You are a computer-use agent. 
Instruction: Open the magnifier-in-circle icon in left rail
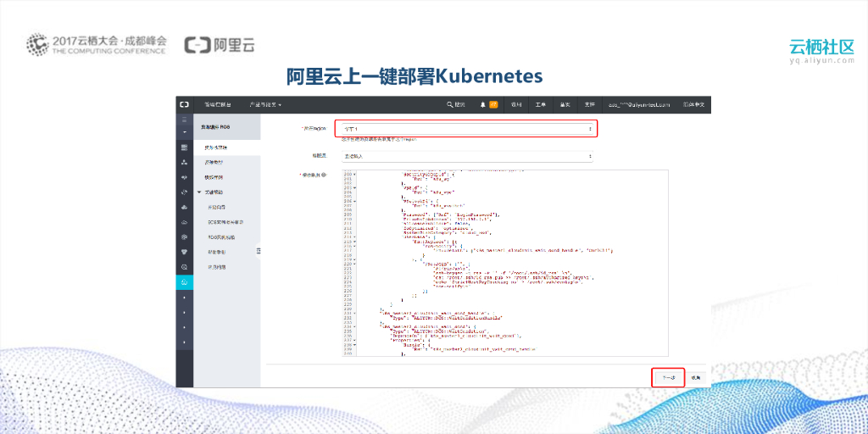coord(184,267)
